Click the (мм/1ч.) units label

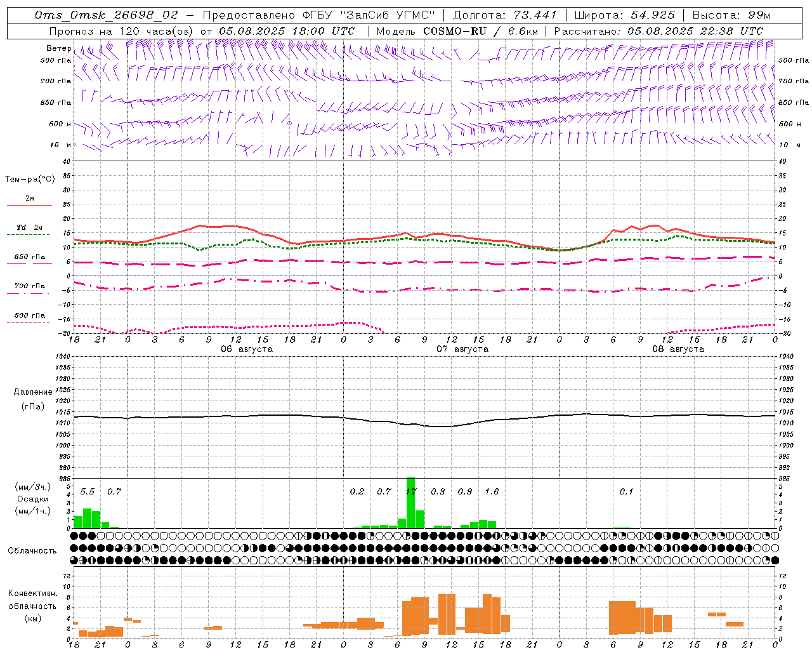point(33,511)
